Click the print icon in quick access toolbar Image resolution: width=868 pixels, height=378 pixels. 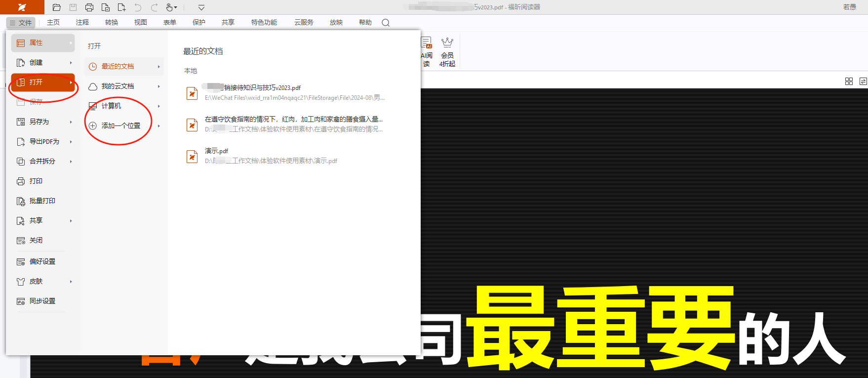click(89, 7)
